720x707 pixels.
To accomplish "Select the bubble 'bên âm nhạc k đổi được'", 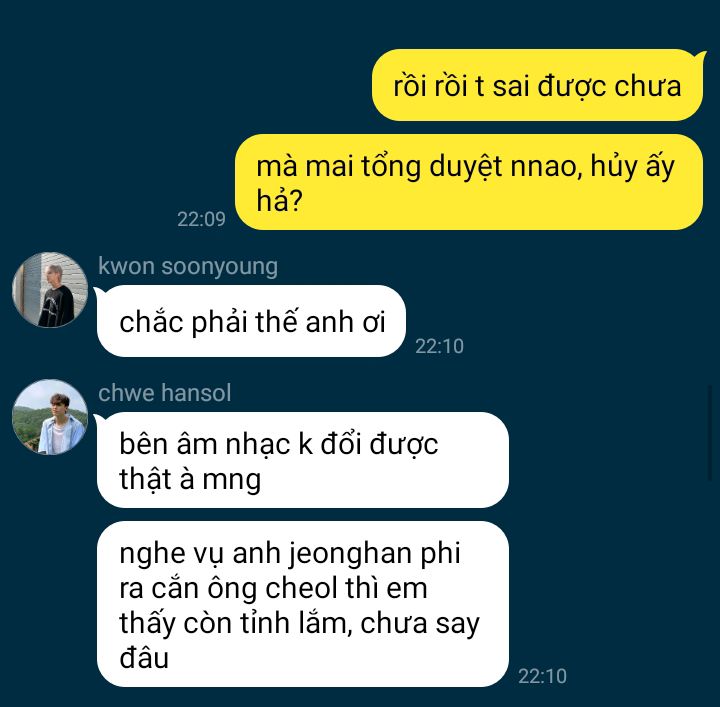I will [x=303, y=460].
